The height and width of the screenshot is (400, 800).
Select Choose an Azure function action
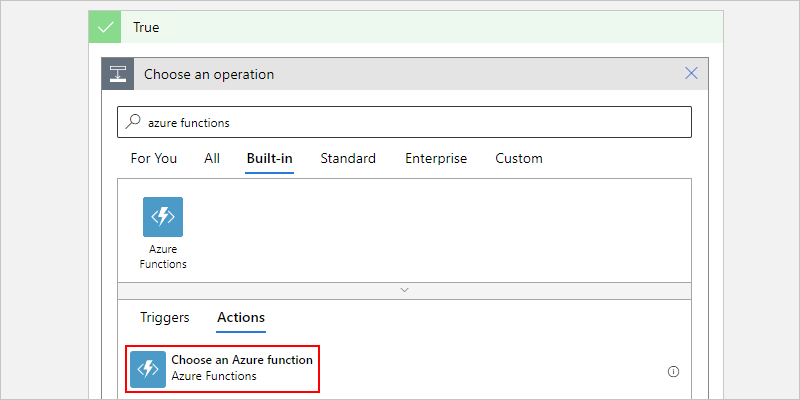[242, 360]
